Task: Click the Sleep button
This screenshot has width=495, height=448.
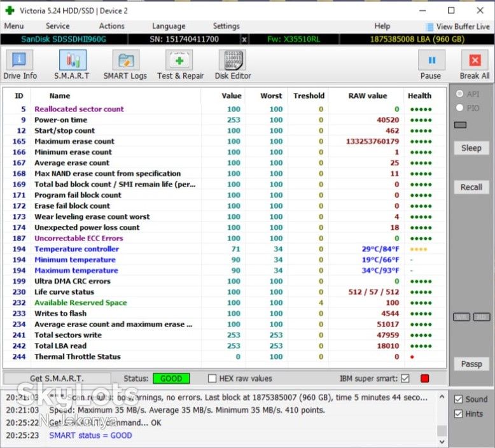Action: click(471, 148)
